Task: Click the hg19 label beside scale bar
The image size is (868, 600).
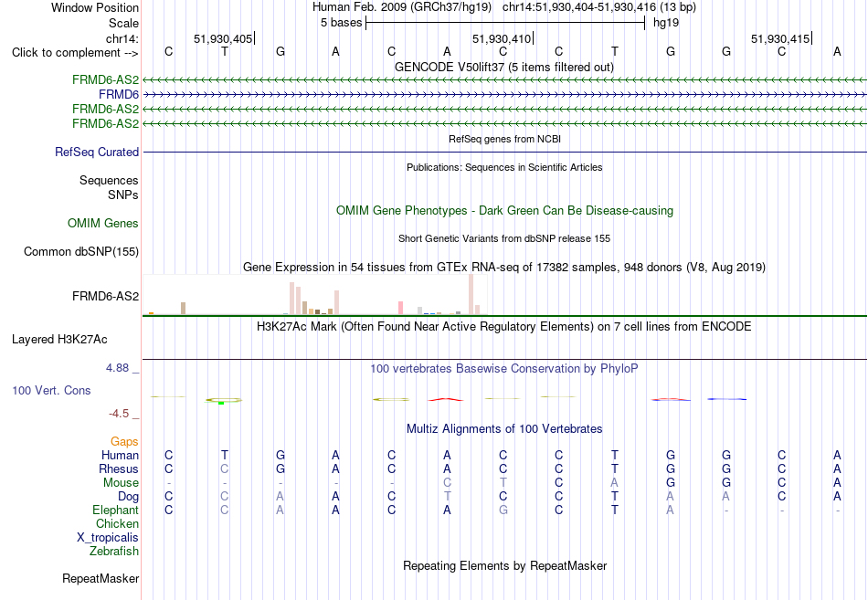Action: pos(666,23)
